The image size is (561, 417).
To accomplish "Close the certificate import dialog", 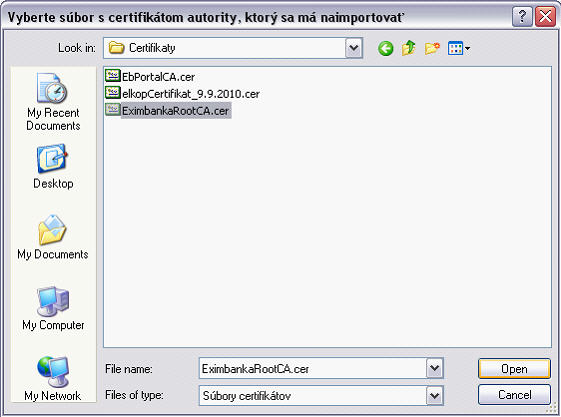I will (x=545, y=16).
